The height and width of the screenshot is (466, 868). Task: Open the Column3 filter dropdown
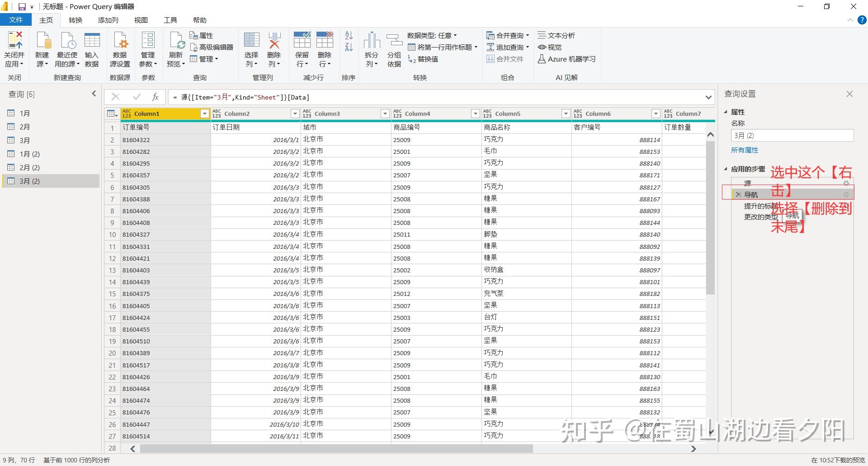385,114
